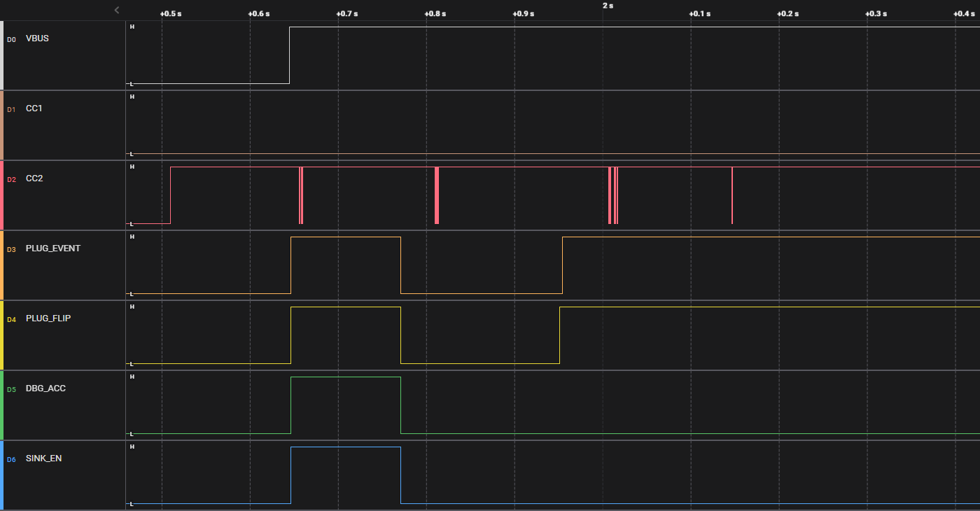Select the D2 channel identifier icon

point(11,179)
